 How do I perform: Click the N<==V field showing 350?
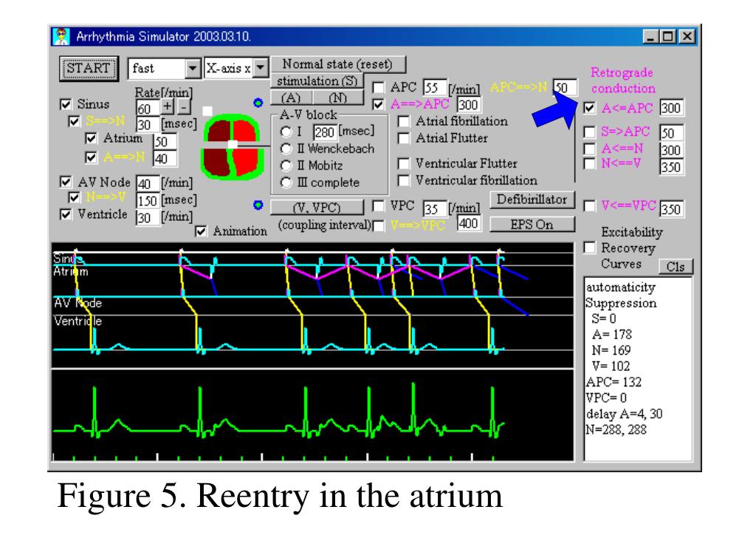click(x=671, y=167)
